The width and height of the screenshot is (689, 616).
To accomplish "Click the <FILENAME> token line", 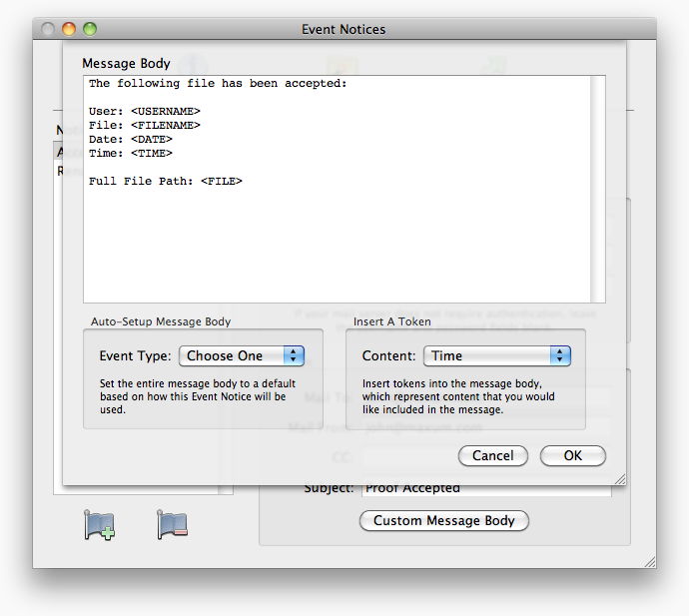I will (x=165, y=125).
